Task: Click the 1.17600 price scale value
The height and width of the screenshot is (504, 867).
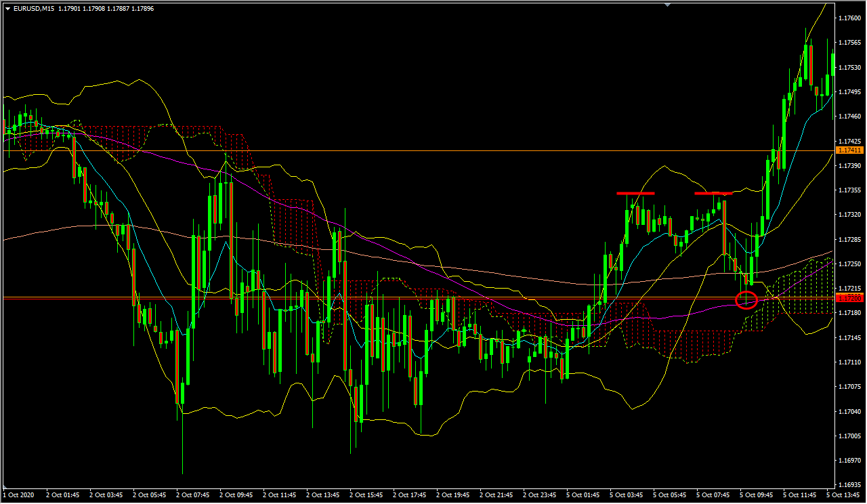Action: pos(849,18)
